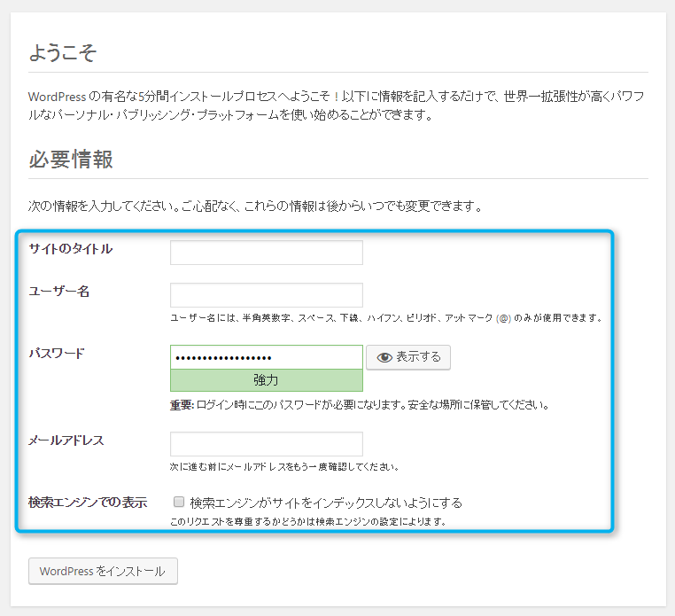The width and height of the screenshot is (675, 616).
Task: Click the ようこそ heading
Action: (62, 52)
